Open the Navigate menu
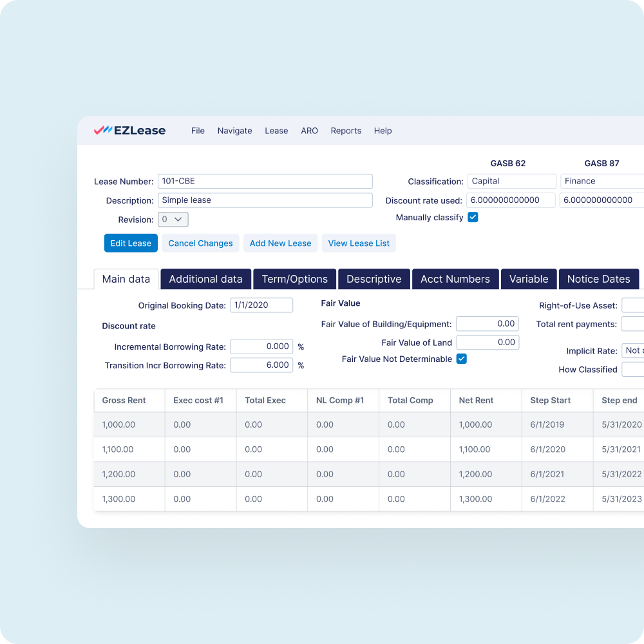This screenshot has height=644, width=644. (234, 131)
